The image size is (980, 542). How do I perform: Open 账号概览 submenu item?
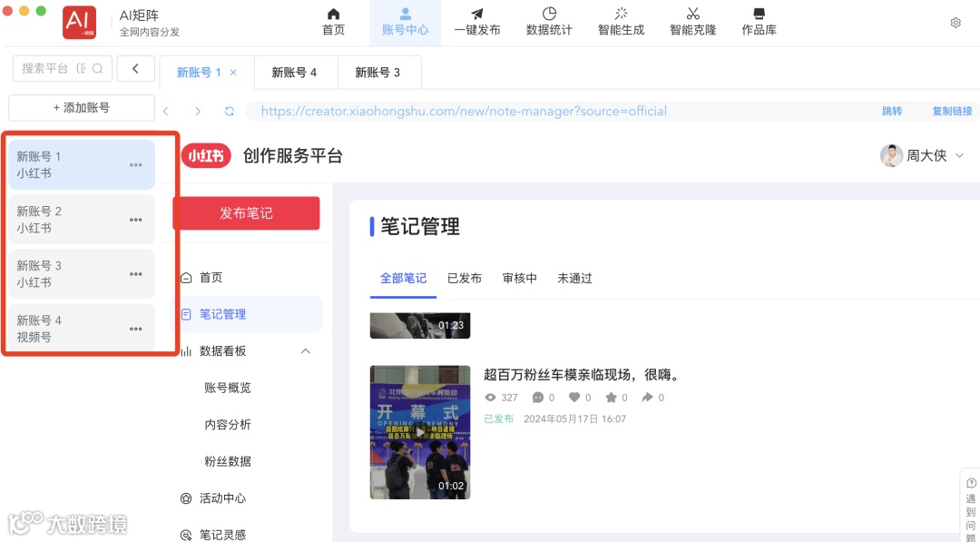228,389
